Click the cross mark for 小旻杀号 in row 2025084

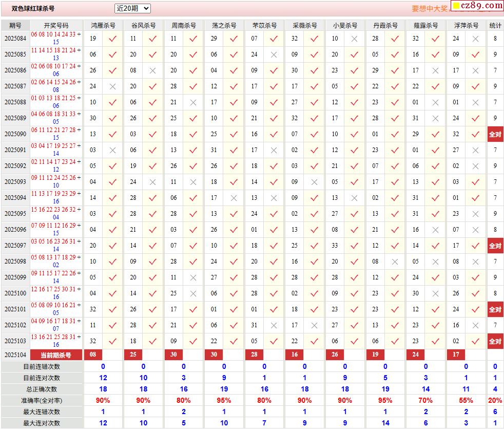(x=354, y=39)
